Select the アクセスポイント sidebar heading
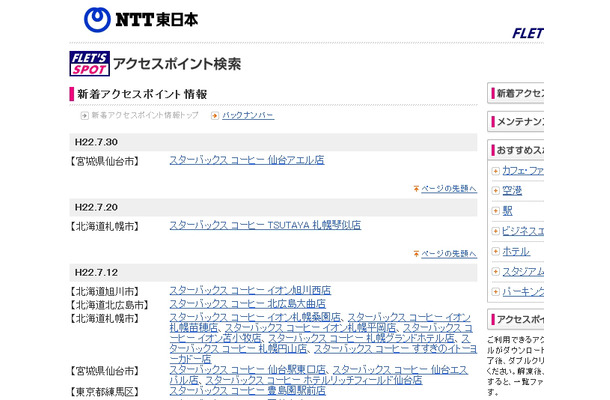The width and height of the screenshot is (610, 400). [515, 319]
